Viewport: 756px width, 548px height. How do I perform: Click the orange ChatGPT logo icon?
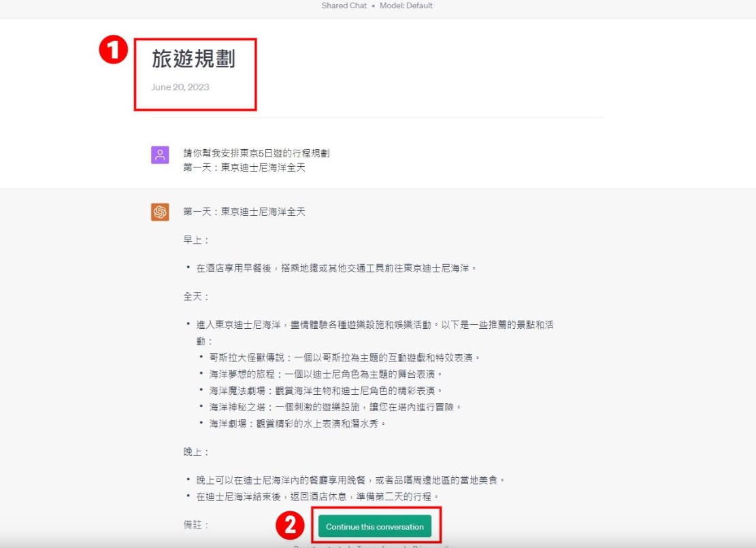point(160,212)
